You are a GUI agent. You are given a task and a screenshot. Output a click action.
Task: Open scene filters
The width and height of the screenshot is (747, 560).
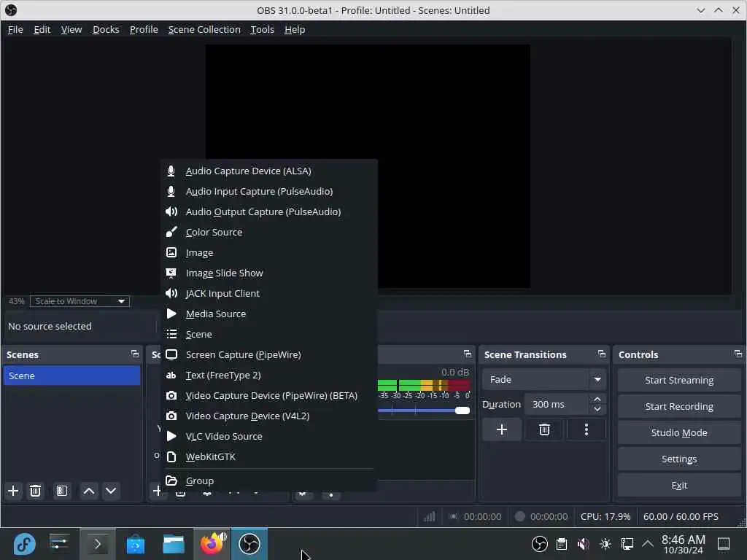(62, 491)
